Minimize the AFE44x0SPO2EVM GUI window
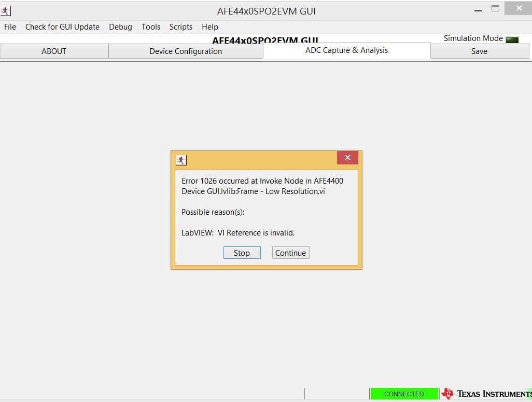532x402 pixels. pyautogui.click(x=478, y=10)
